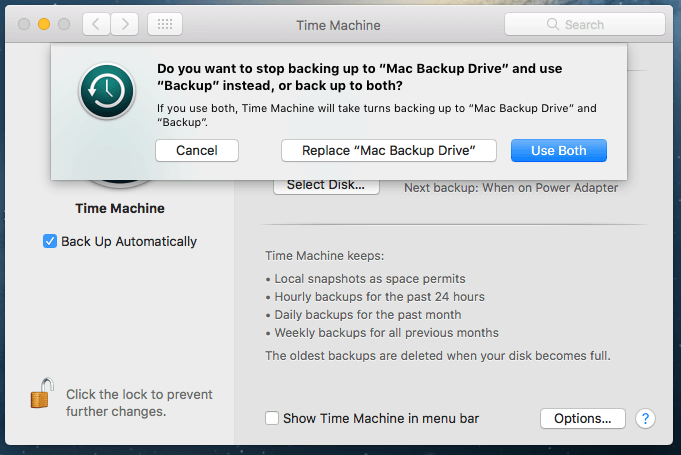
Task: Confirm with the Use Both button
Action: (x=558, y=150)
